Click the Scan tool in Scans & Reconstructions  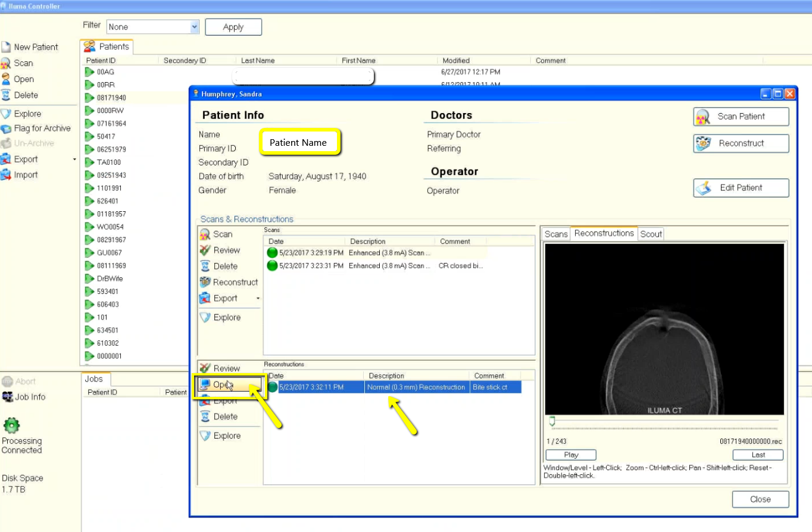pos(217,234)
